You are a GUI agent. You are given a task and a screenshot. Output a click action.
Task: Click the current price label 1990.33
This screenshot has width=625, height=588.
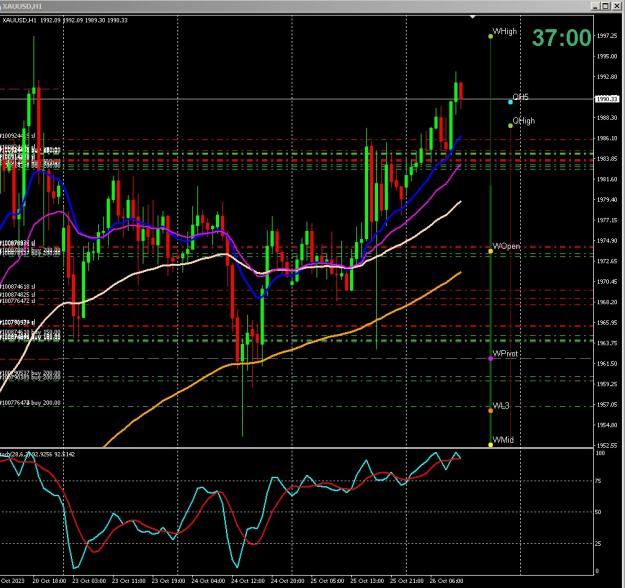pyautogui.click(x=607, y=99)
